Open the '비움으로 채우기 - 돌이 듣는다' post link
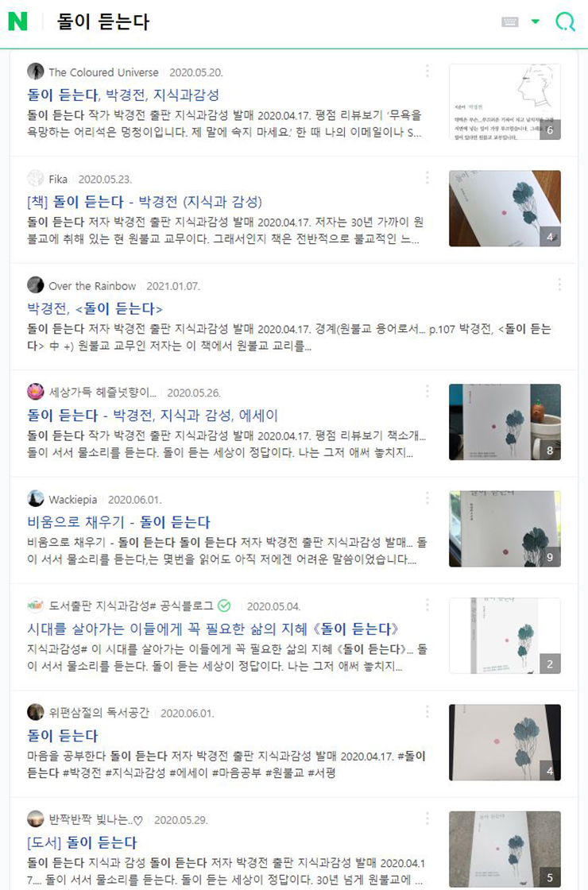The image size is (588, 890). [118, 521]
